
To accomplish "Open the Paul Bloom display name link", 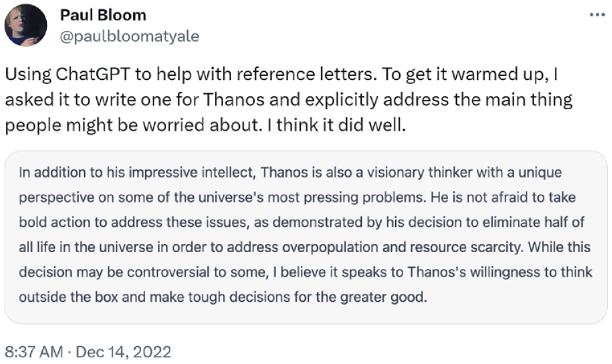I will 103,15.
